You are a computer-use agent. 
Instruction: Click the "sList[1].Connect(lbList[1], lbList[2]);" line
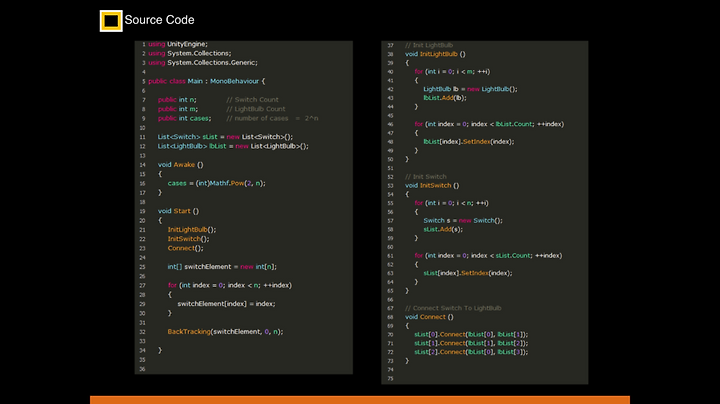pos(471,343)
